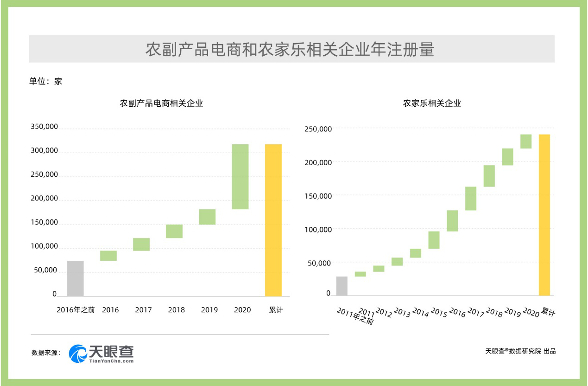Click the 350,000 axis label
Viewport: 588px width, 386px height.
[44, 127]
